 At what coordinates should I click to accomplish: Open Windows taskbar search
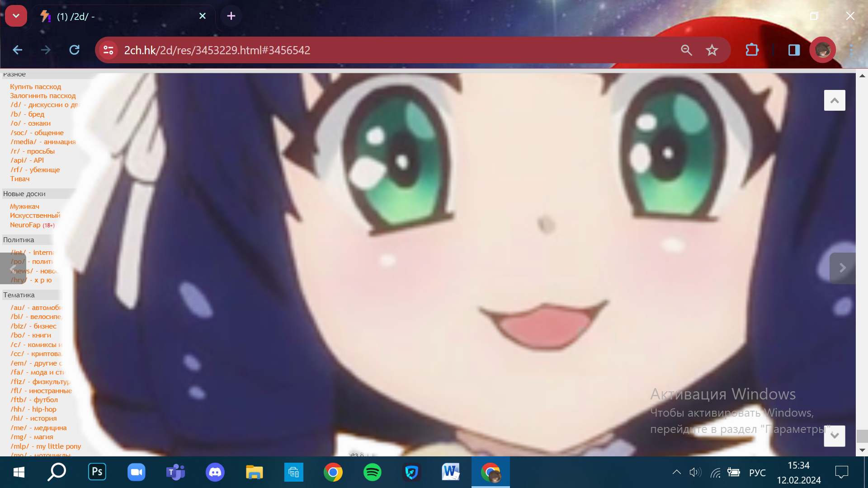click(57, 472)
